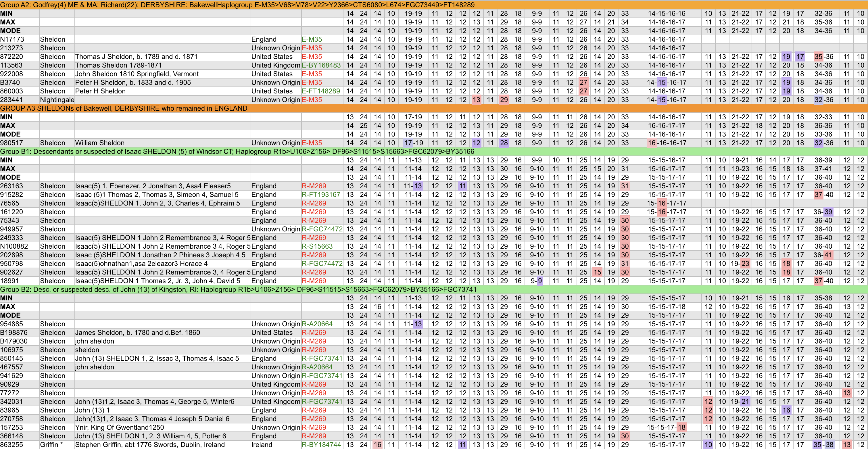Select Group B2 John of Kingston header
Screen dimensions: 868x449
pyautogui.click(x=238, y=289)
